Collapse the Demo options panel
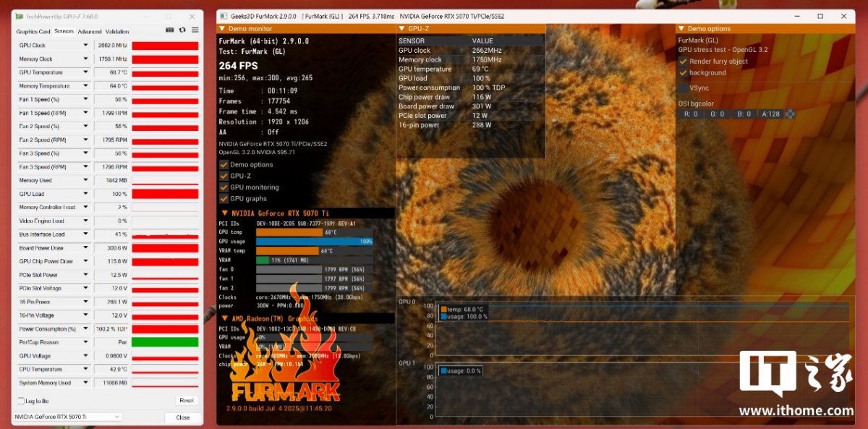 pyautogui.click(x=681, y=28)
